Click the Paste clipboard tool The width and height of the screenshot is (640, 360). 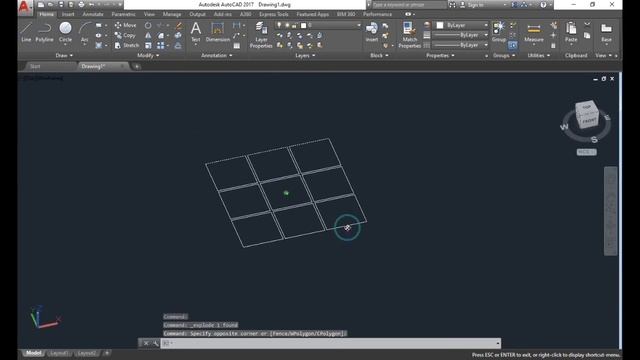(x=571, y=32)
